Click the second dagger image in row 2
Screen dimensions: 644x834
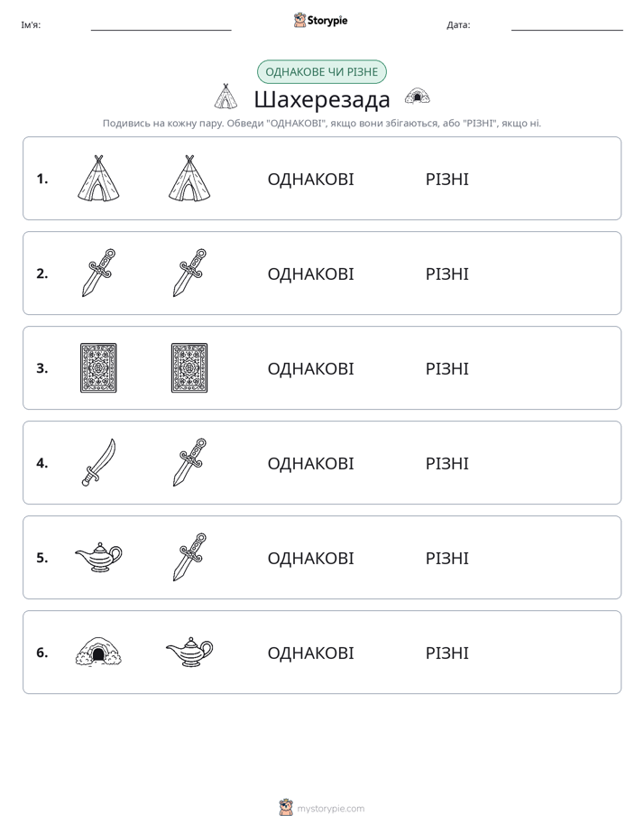click(189, 273)
